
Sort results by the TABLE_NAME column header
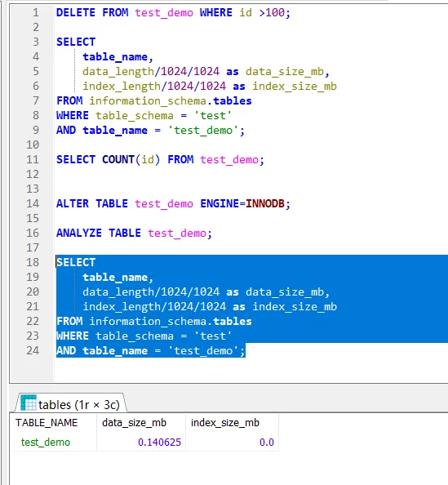[47, 422]
